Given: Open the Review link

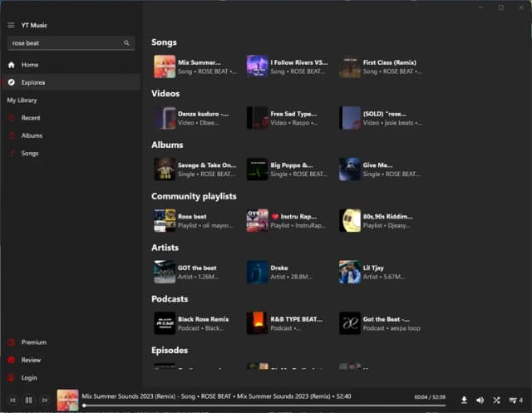Looking at the screenshot, I should tap(71, 360).
